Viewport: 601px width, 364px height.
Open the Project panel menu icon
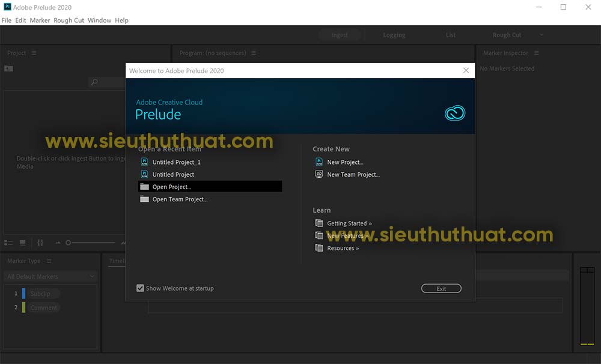click(x=34, y=53)
